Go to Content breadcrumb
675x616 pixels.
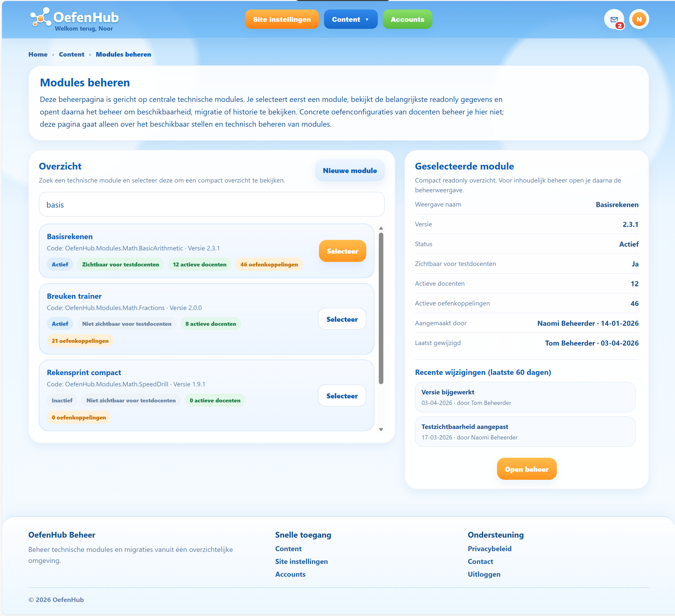pyautogui.click(x=72, y=54)
